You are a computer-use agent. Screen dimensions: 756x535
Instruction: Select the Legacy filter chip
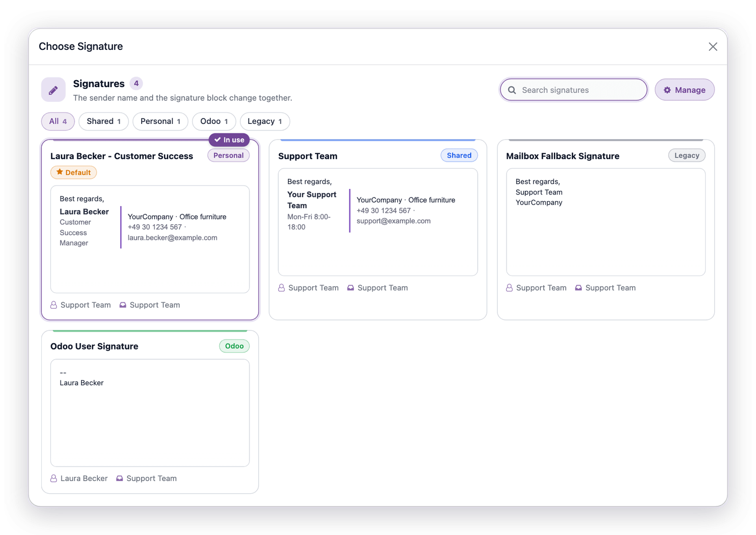[x=265, y=121]
